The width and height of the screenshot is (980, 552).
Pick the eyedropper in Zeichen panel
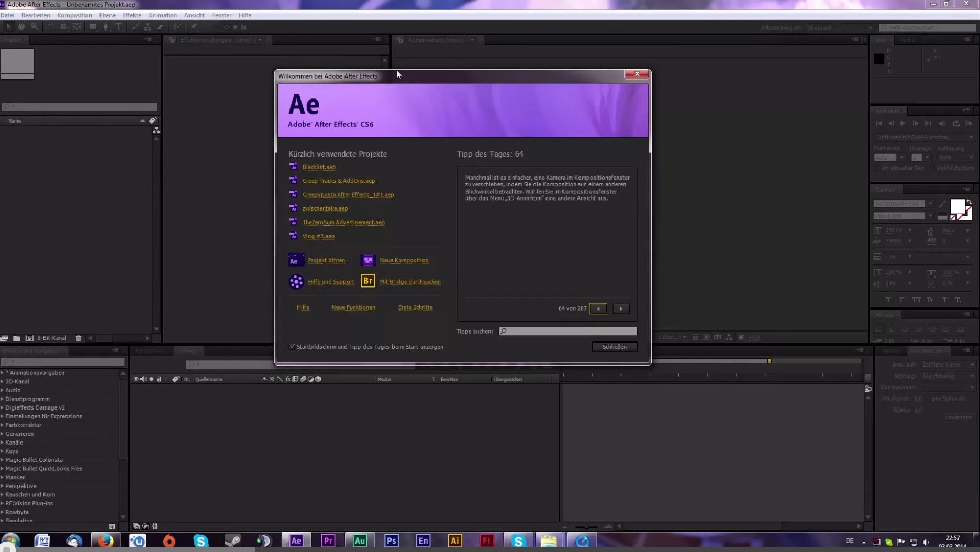click(942, 204)
